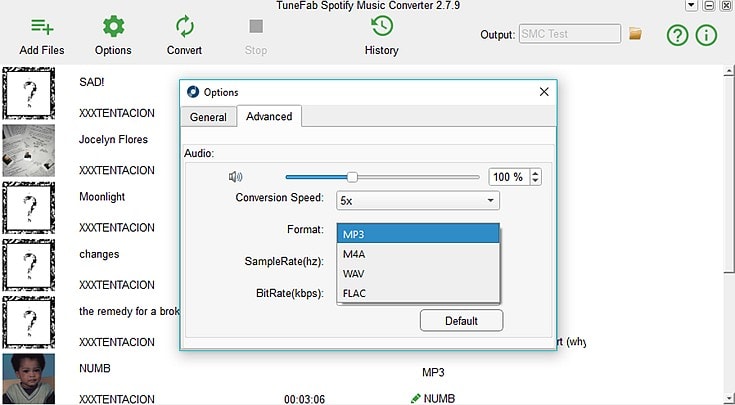Switch to the General tab
The height and width of the screenshot is (405, 735).
[x=208, y=117]
